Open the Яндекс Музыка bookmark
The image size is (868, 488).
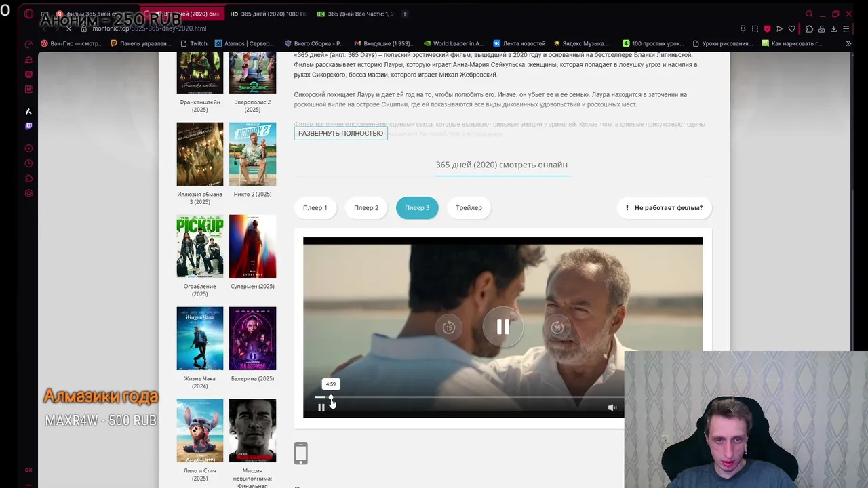[x=581, y=43]
